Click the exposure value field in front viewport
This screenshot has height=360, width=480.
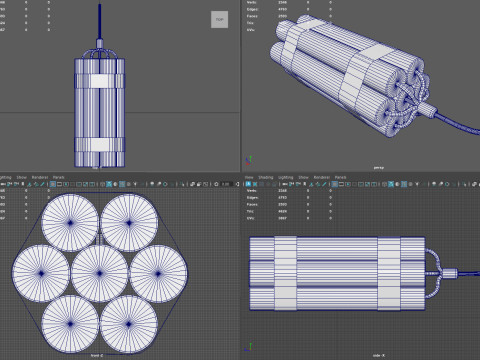227,184
